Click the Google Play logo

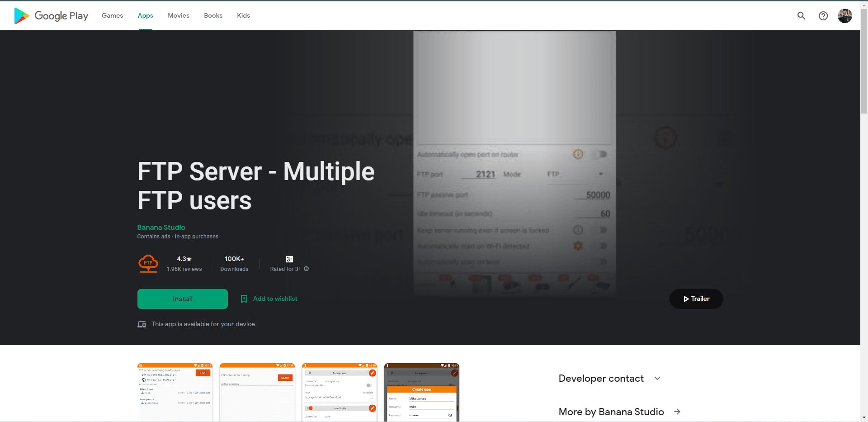coord(51,16)
